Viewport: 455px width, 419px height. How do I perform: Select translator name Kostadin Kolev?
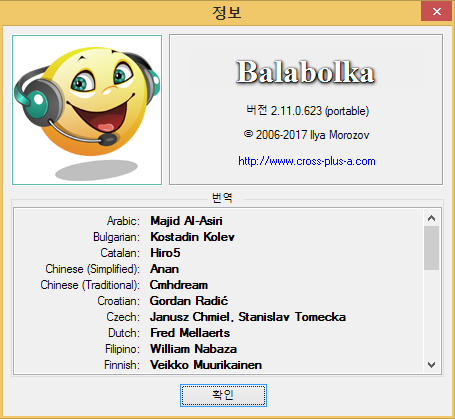pos(192,237)
